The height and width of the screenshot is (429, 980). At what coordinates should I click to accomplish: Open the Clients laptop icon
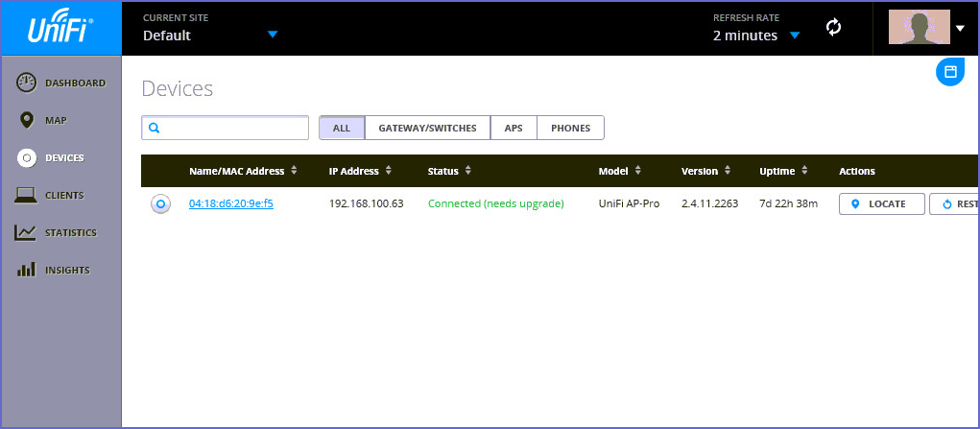pyautogui.click(x=26, y=196)
